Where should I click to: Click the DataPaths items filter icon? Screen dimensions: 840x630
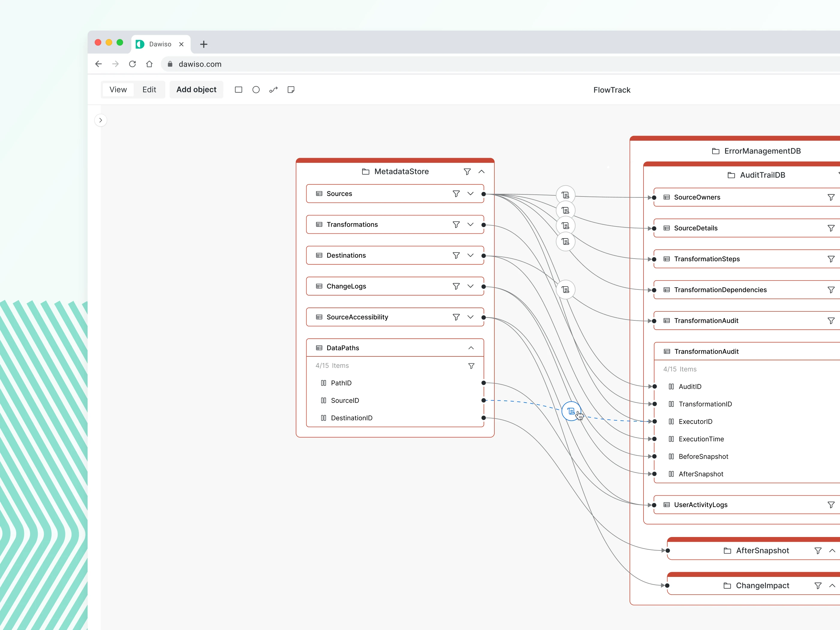[x=471, y=366]
